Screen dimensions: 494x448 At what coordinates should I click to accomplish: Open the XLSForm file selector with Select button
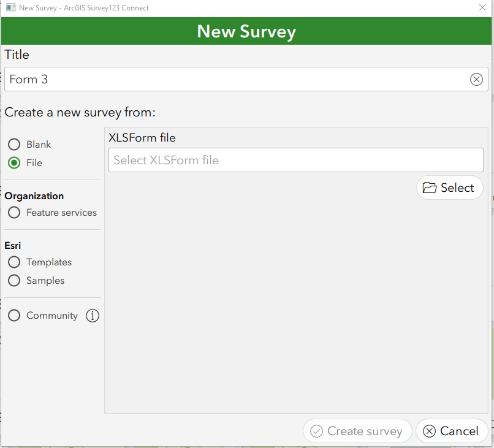pos(450,188)
